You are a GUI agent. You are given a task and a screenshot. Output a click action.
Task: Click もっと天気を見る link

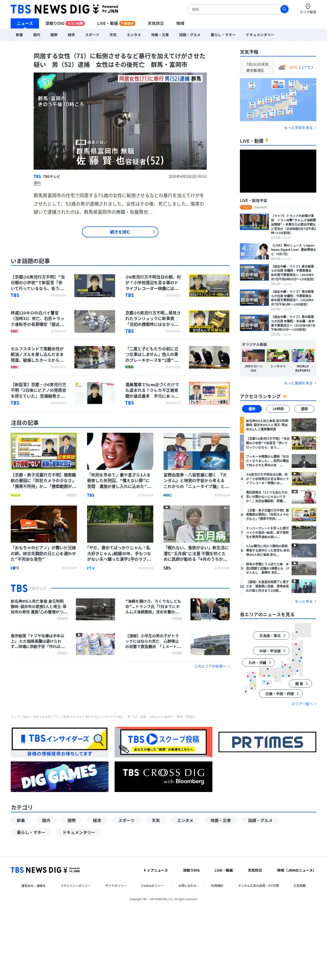tap(300, 127)
